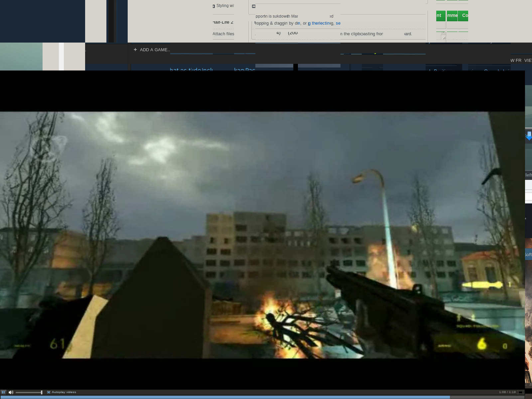This screenshot has width=532, height=399.
Task: Click the Attach files text in background page
Action: [x=223, y=34]
